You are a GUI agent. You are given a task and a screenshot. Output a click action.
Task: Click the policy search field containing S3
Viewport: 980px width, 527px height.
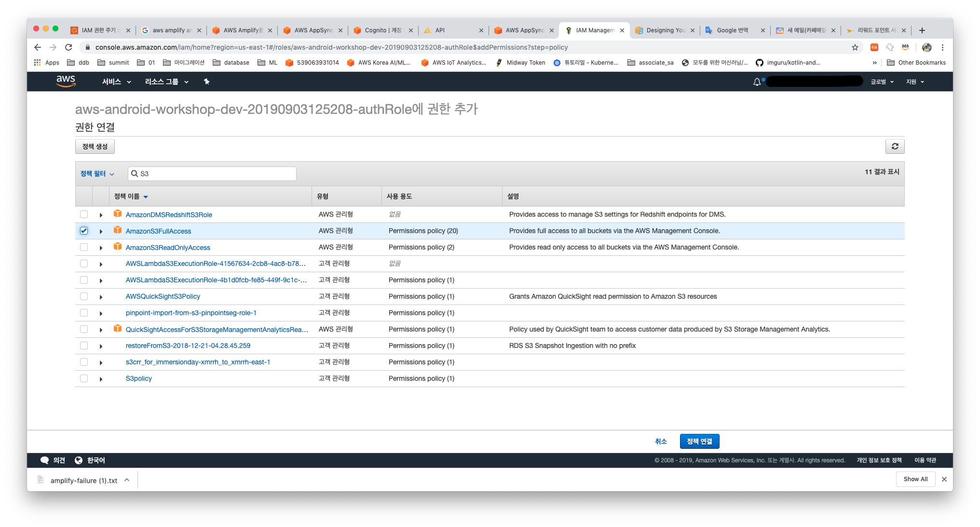[x=212, y=174]
